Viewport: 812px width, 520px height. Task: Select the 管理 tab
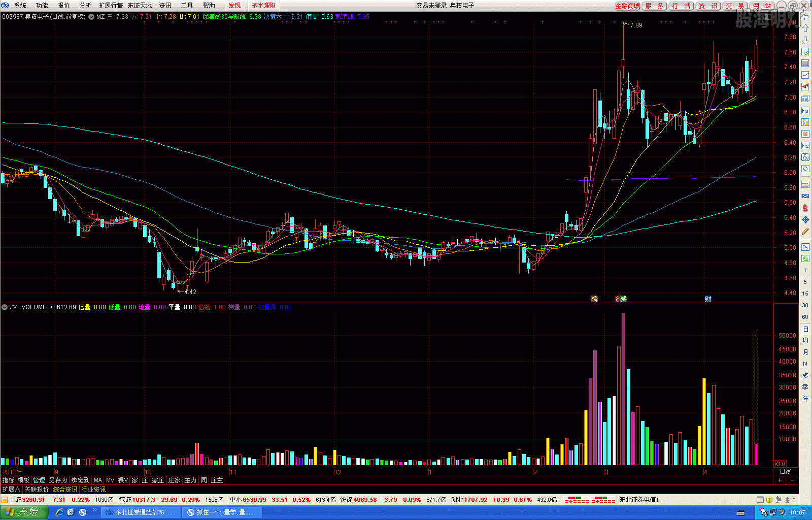39,480
